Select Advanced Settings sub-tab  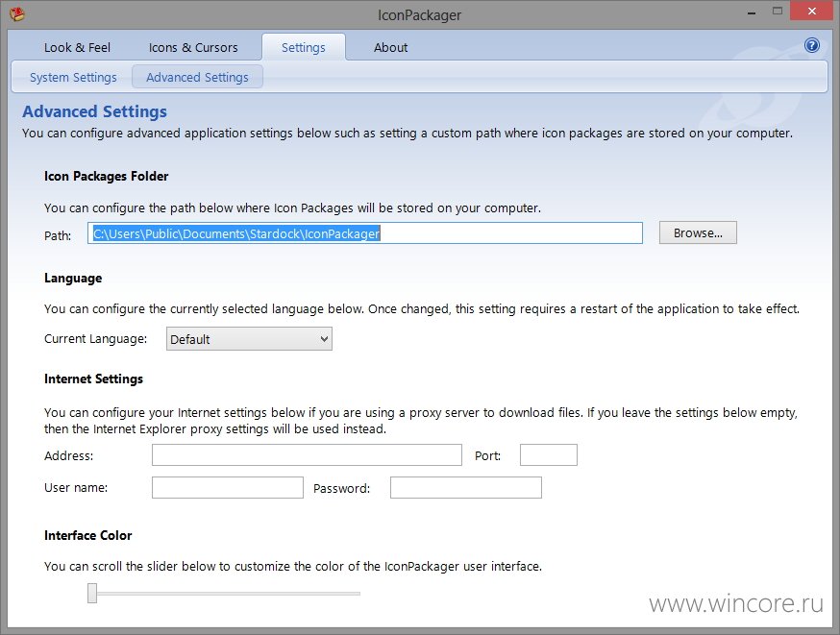[x=197, y=77]
